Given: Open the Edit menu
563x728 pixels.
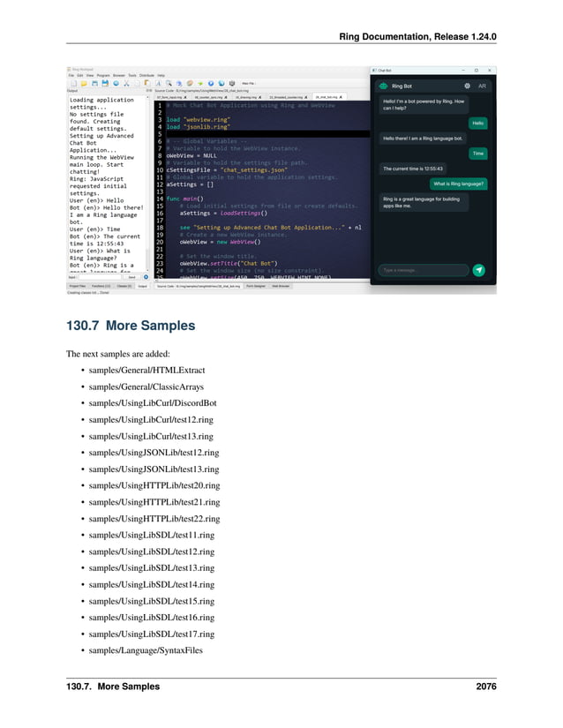Looking at the screenshot, I should pos(80,76).
